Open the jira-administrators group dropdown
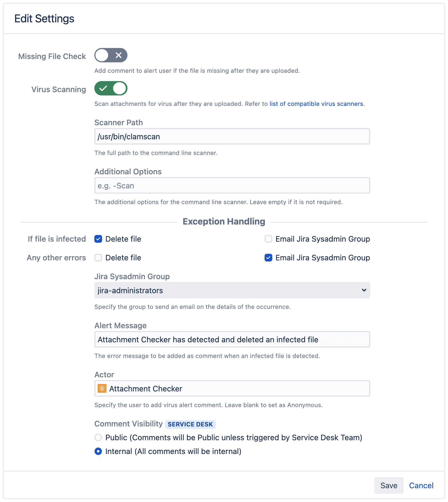 (x=232, y=290)
